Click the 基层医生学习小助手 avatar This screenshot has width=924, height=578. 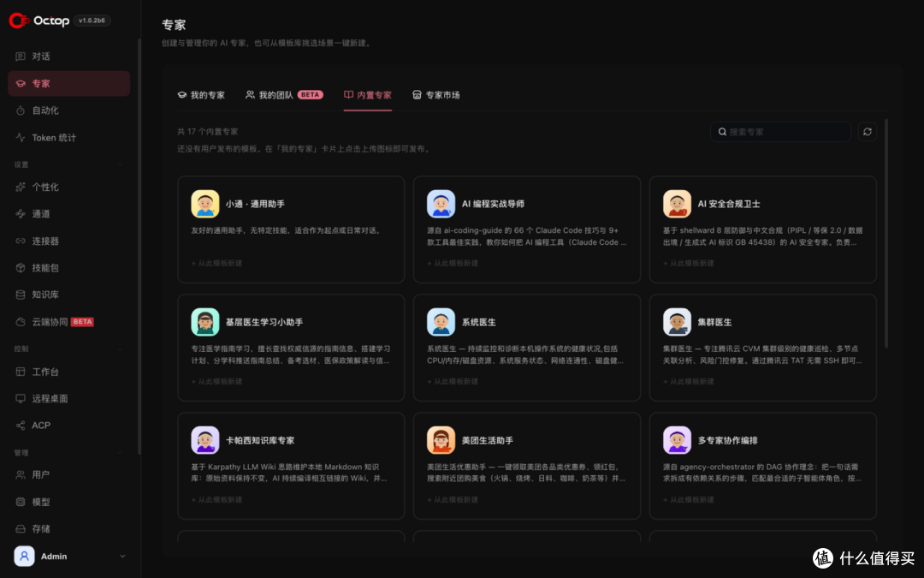(x=205, y=322)
